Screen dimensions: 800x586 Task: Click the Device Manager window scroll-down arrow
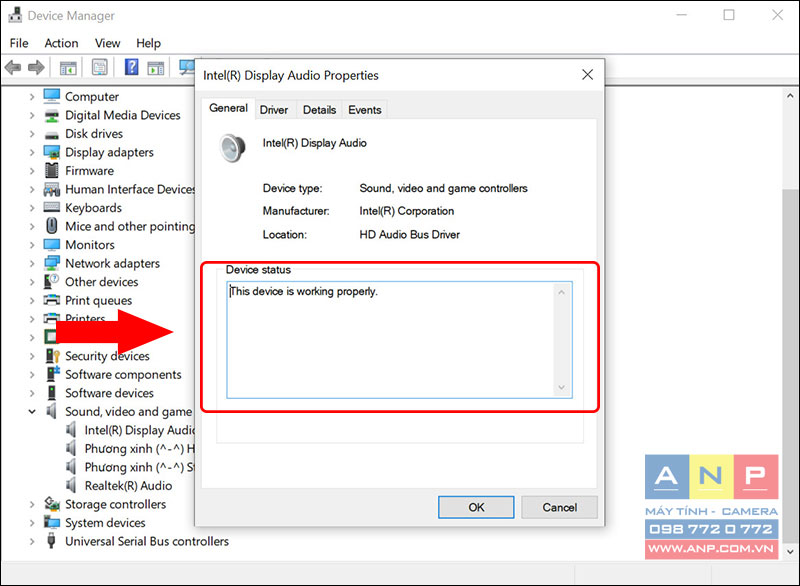click(x=790, y=551)
